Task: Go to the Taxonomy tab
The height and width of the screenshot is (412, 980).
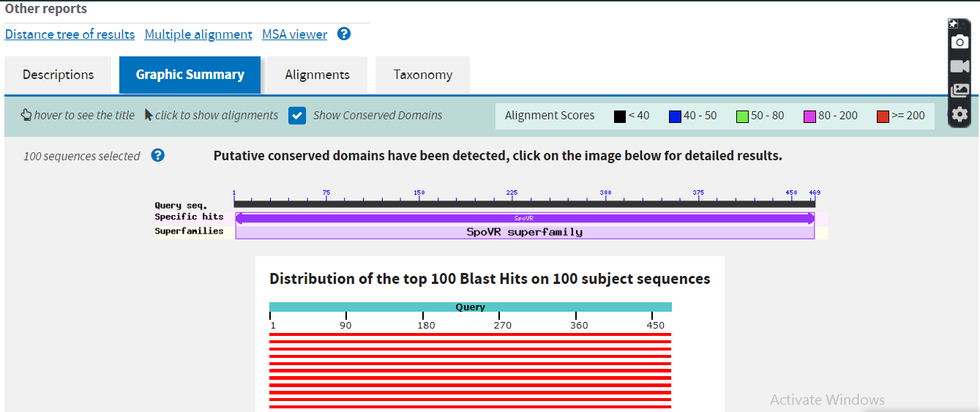Action: click(x=422, y=75)
